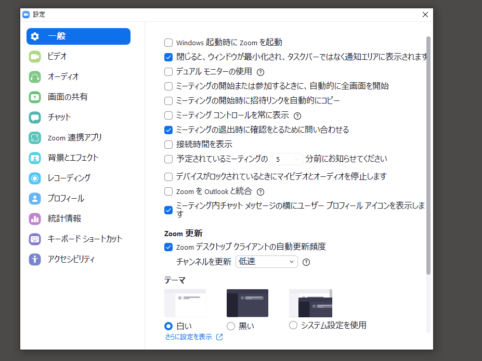Uncheck show profile icons next to chat messages

[x=168, y=210]
